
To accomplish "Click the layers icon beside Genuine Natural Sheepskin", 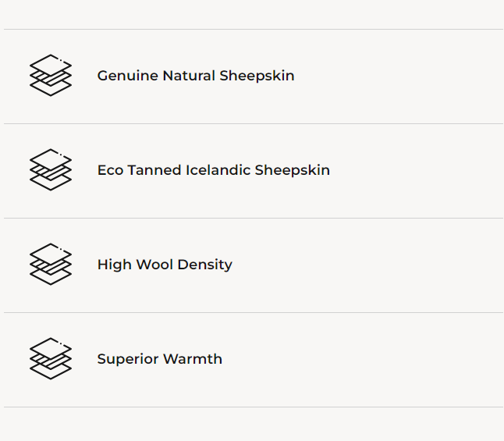I will pos(51,76).
